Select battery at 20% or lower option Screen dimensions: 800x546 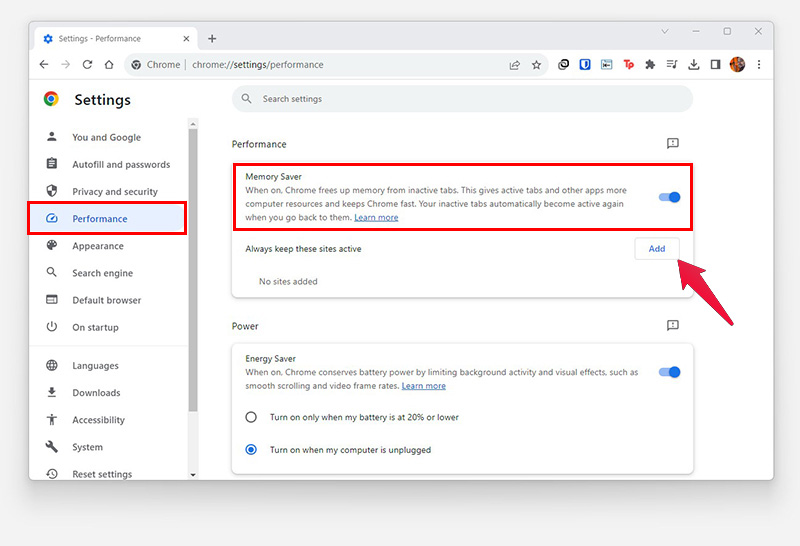click(251, 417)
